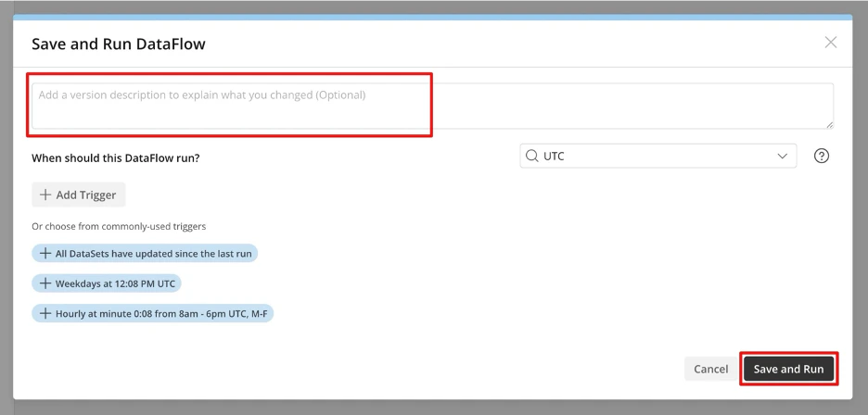Click 'Or choose from commonly-used triggers' text

119,226
